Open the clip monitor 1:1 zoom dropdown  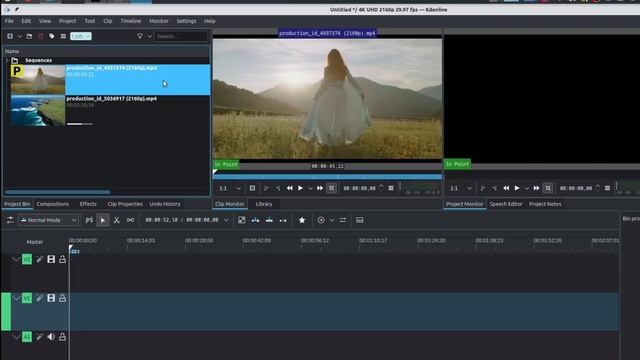click(x=230, y=188)
